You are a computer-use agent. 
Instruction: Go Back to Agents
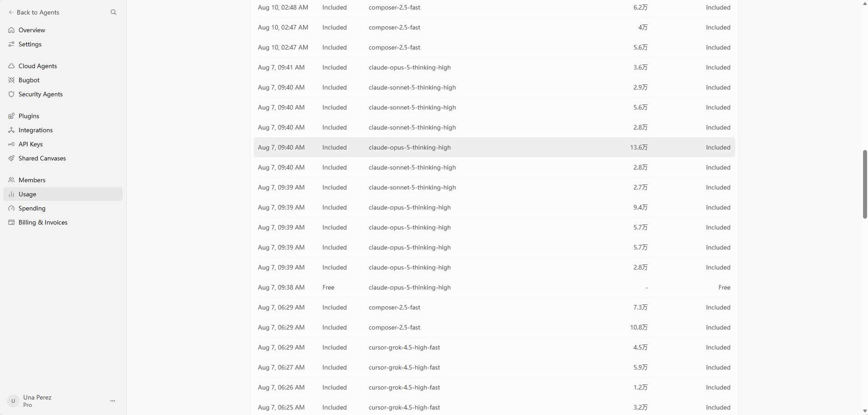(34, 12)
